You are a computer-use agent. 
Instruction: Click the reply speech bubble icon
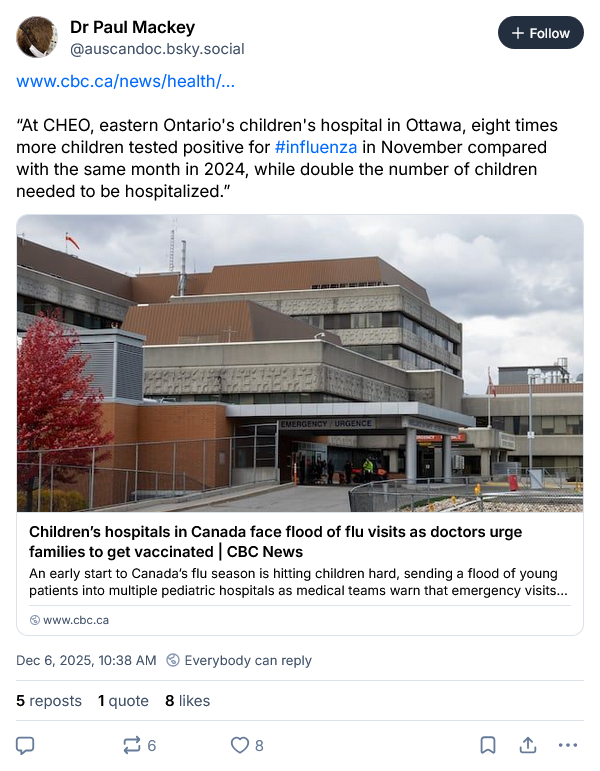pyautogui.click(x=26, y=745)
